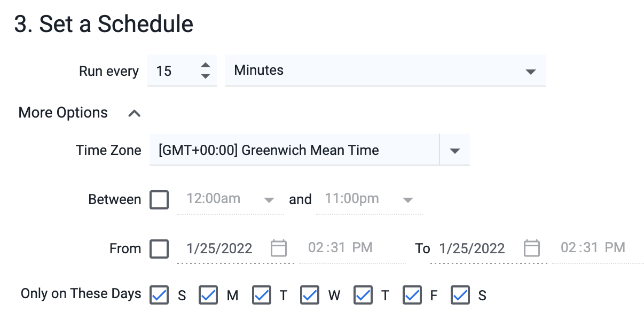Open the Minutes interval unit dropdown
The width and height of the screenshot is (644, 327).
(385, 71)
